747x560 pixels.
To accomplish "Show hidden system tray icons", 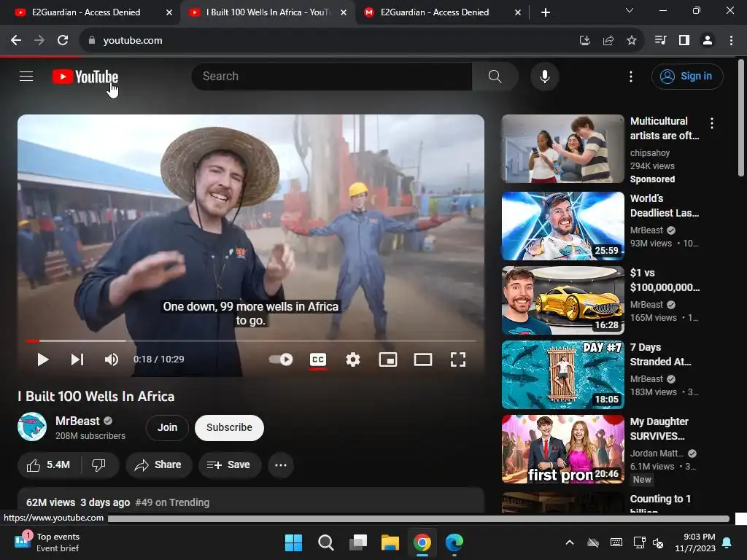I will click(x=569, y=542).
